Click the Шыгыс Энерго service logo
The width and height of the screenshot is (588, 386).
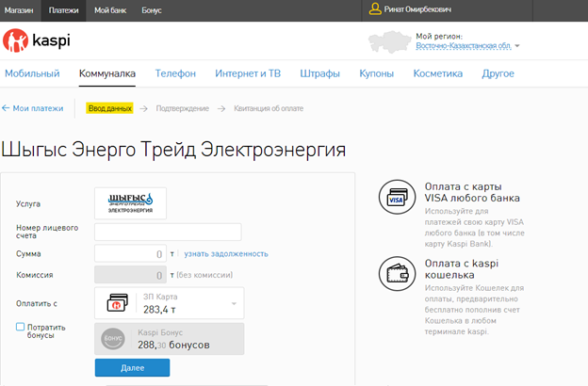(x=130, y=203)
